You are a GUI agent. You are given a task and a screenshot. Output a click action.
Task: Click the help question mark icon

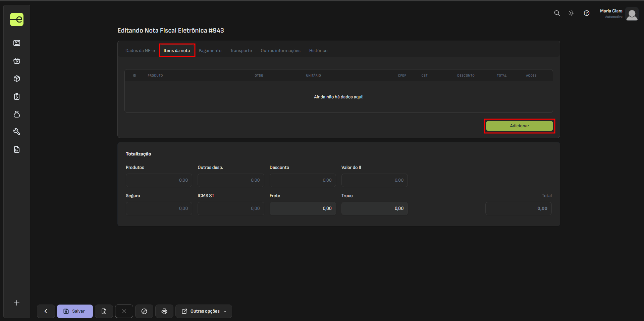pos(586,13)
